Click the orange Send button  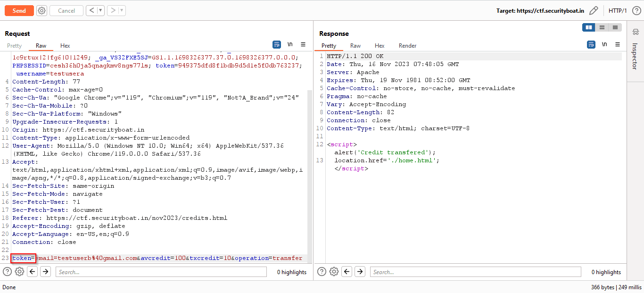19,10
